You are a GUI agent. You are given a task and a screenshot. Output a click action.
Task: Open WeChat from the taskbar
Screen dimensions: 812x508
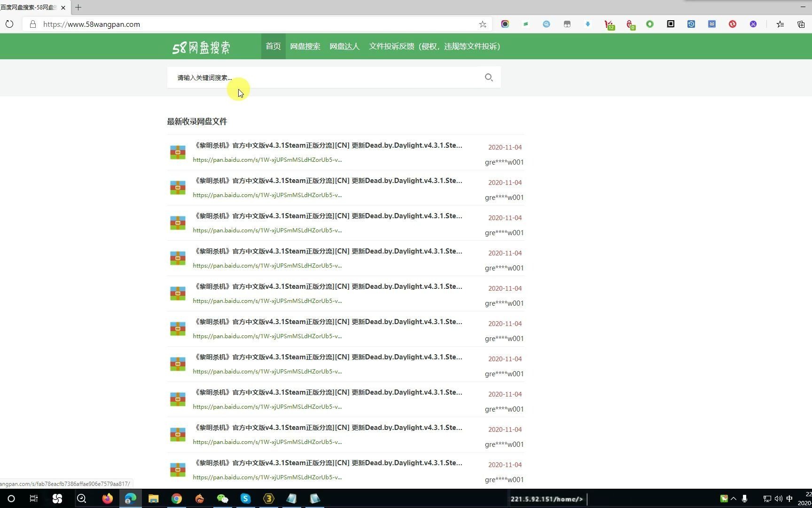click(222, 499)
